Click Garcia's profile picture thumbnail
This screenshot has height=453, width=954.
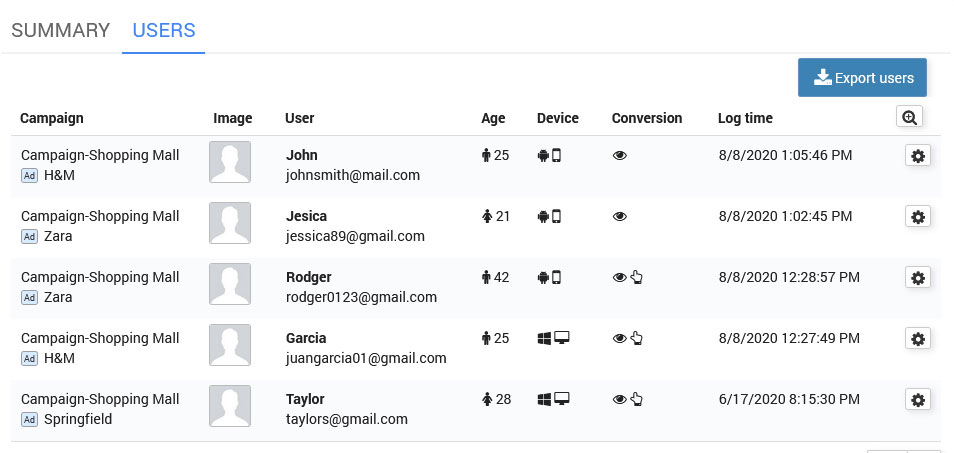230,345
